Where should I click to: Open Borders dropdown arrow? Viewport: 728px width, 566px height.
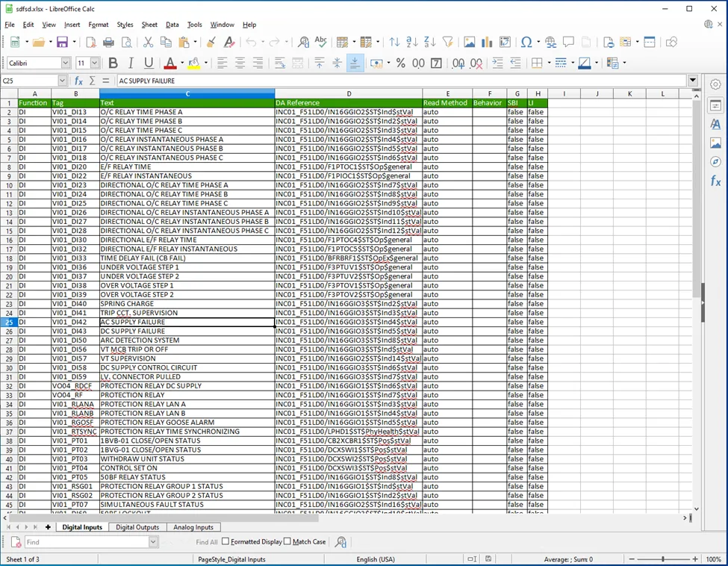point(550,63)
